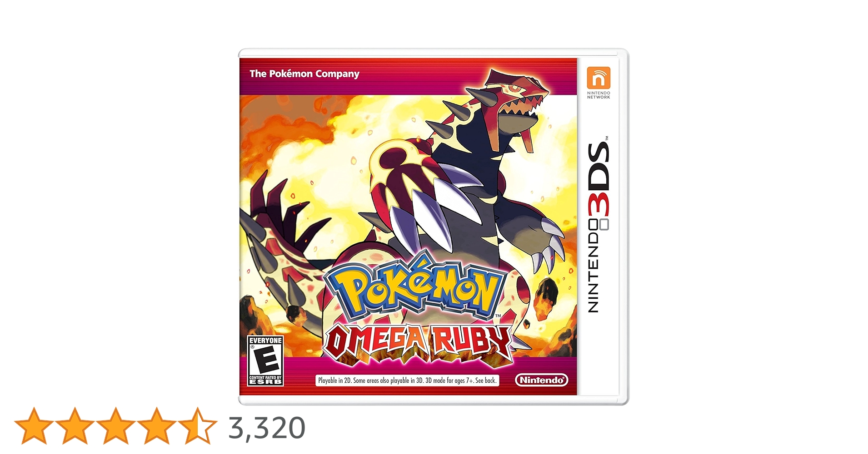Click the Nintendo Network text label
868x454 pixels.
[x=599, y=95]
